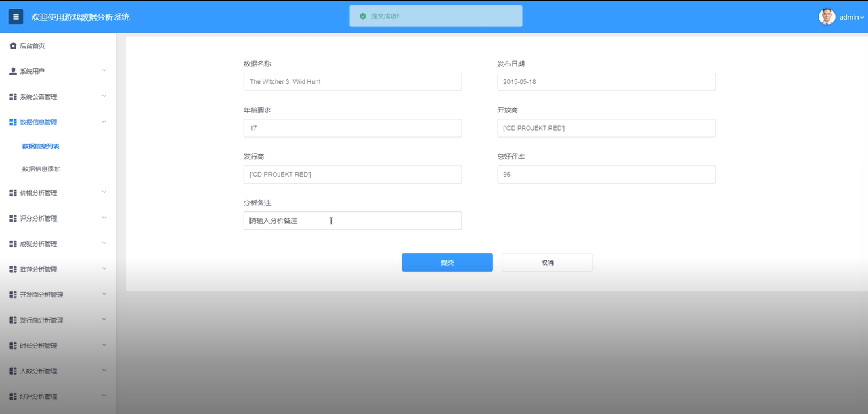Viewport: 868px width, 414px height.
Task: Click the 发布日期 date field
Action: [x=606, y=81]
